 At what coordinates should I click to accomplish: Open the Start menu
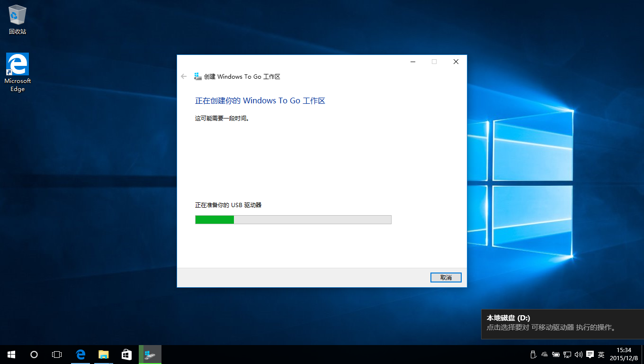tap(11, 354)
